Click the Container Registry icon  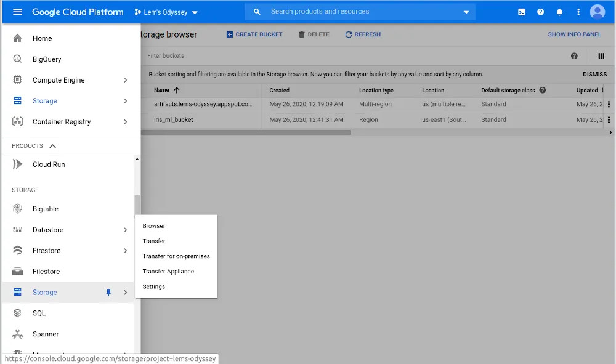(x=17, y=121)
